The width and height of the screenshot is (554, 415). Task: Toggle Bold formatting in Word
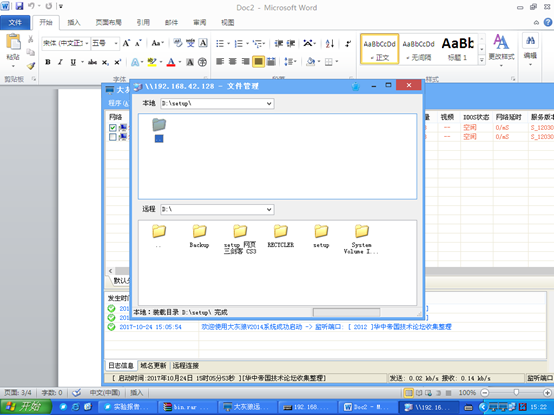(48, 62)
